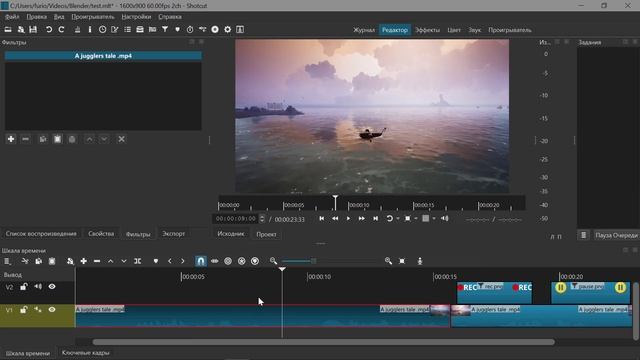Toggle timeline snapping magnet button
This screenshot has height=360, width=640.
point(200,261)
